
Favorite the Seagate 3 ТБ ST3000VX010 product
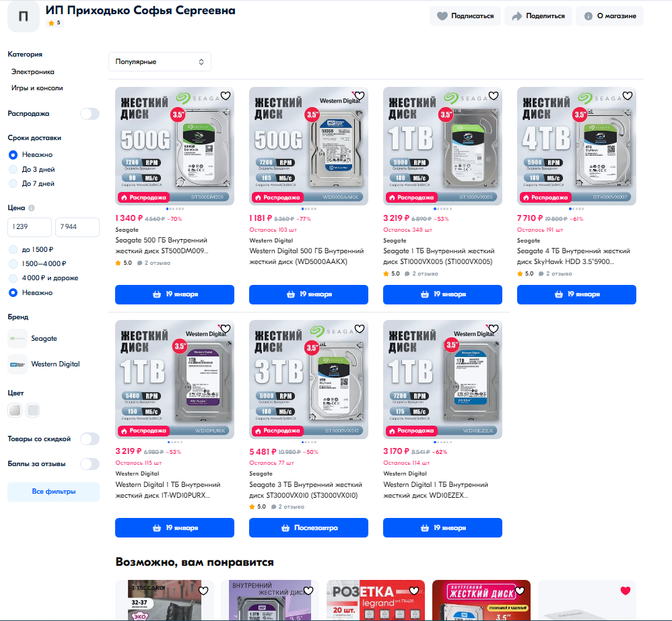(x=360, y=329)
